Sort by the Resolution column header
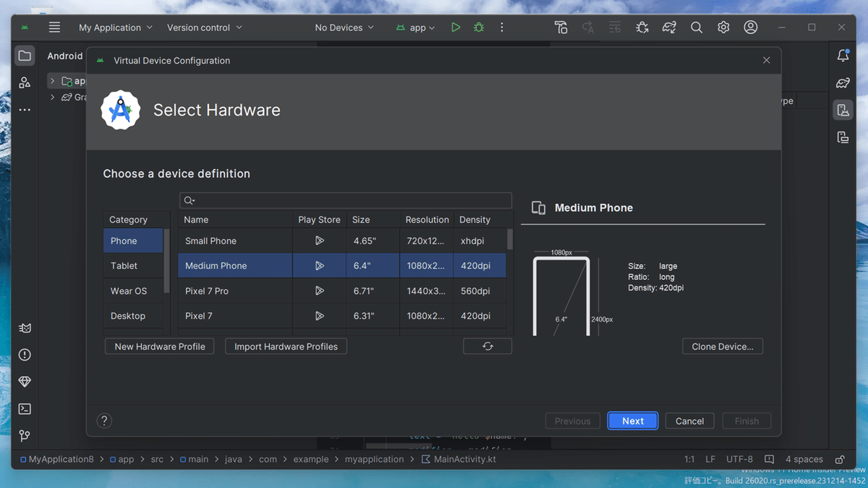This screenshot has height=488, width=868. click(x=427, y=220)
